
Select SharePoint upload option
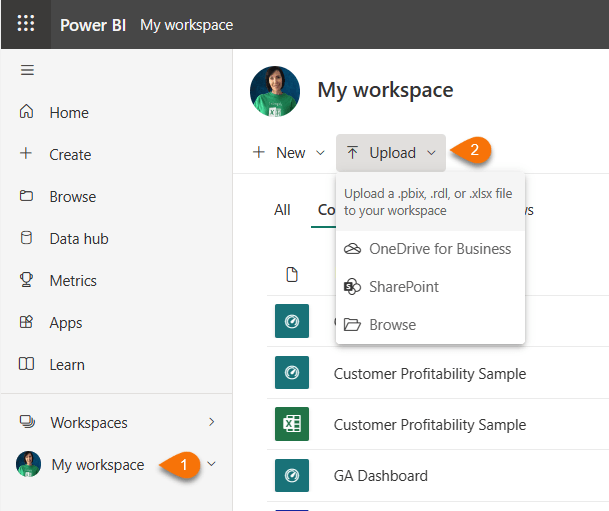[430, 287]
